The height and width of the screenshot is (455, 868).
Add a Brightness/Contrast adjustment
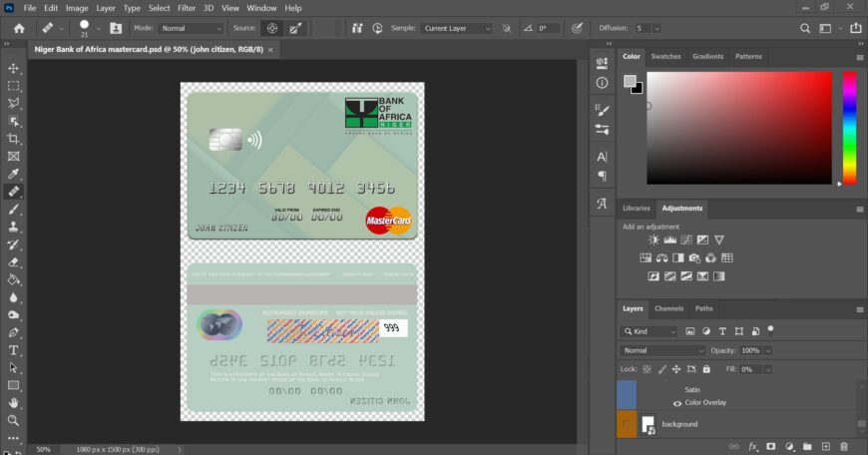(x=653, y=239)
